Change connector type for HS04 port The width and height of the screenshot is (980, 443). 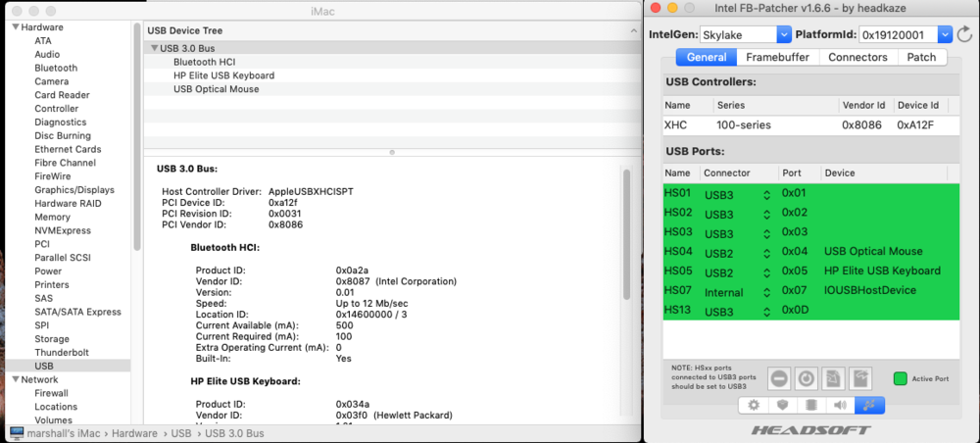point(765,252)
